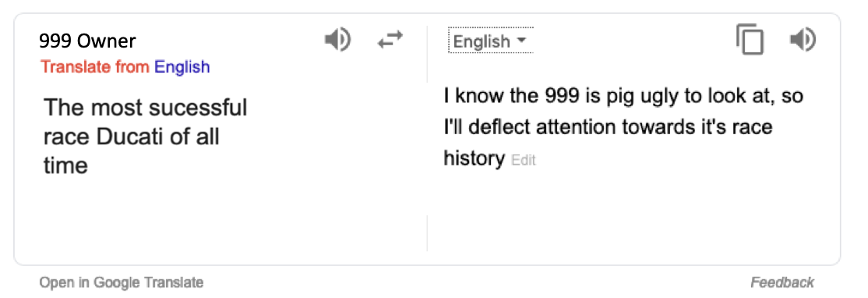868x298 pixels.
Task: Play audio of the source text
Action: point(337,41)
